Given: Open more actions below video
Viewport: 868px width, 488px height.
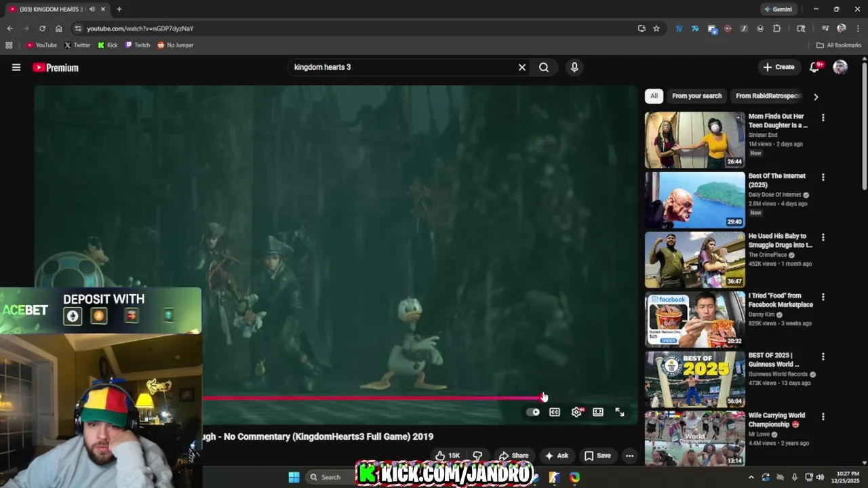Looking at the screenshot, I should pyautogui.click(x=629, y=455).
